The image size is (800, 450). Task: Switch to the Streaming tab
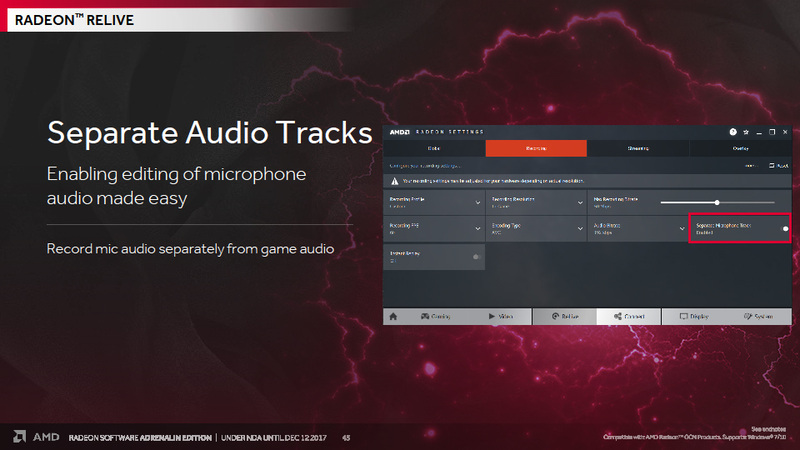(x=638, y=148)
